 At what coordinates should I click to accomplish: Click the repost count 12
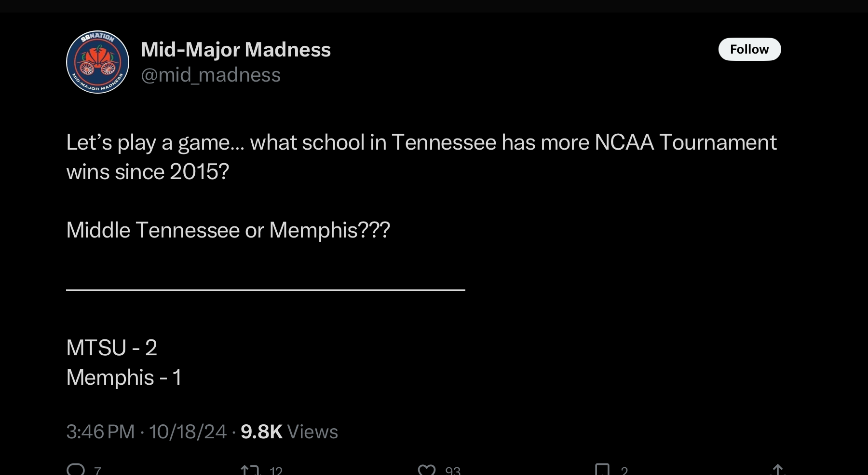[276, 471]
